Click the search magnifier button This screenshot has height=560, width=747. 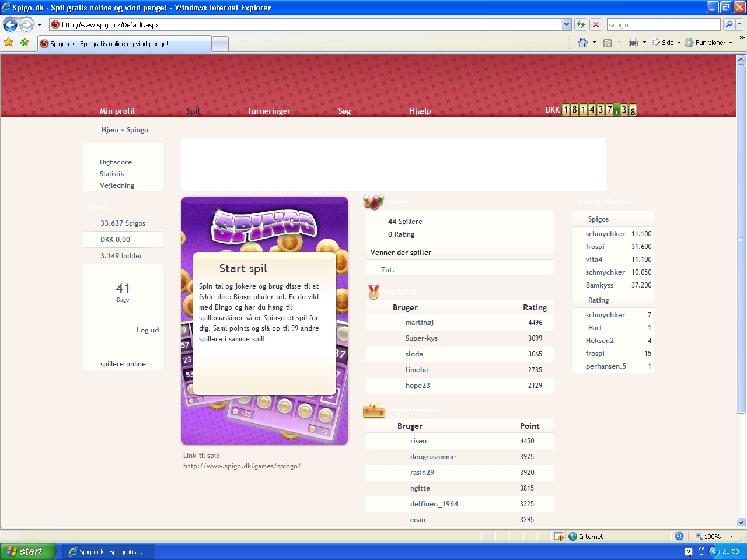[x=729, y=24]
